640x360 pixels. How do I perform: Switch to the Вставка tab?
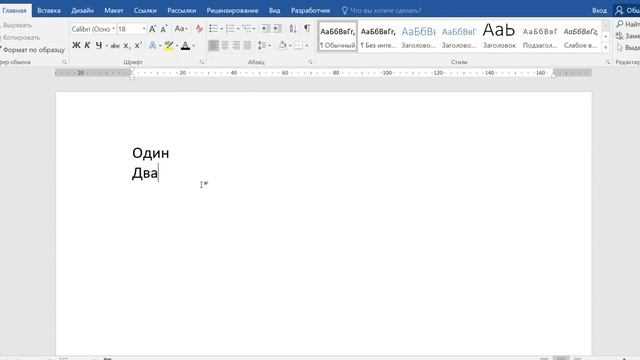49,11
